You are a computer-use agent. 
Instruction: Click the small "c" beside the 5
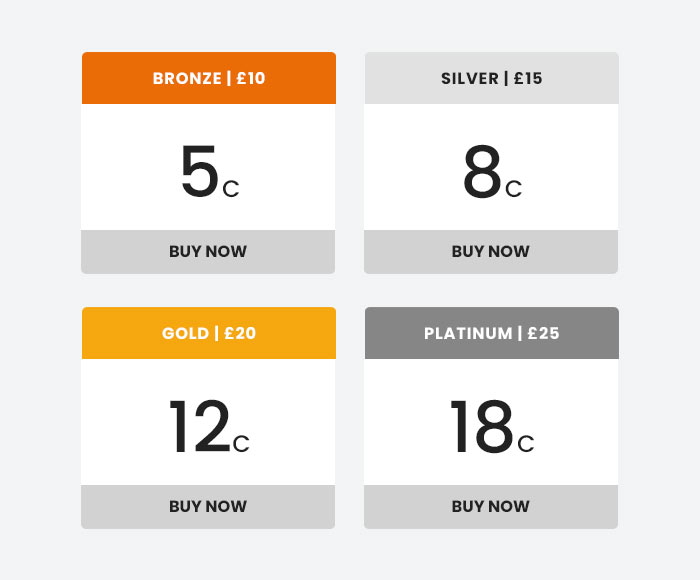pos(231,189)
